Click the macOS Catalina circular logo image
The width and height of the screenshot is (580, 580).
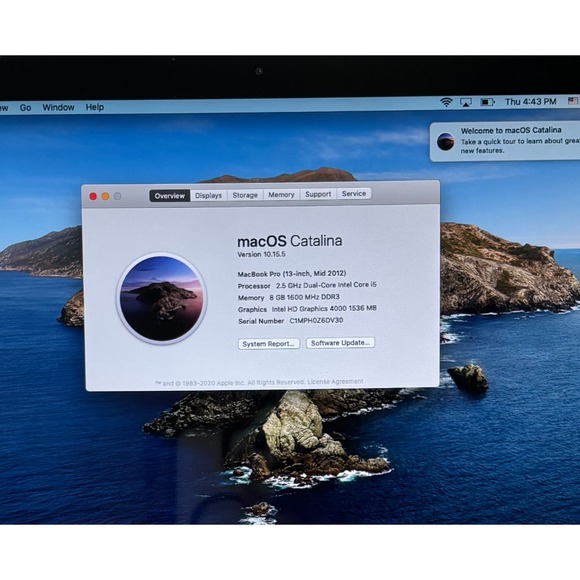[x=162, y=298]
